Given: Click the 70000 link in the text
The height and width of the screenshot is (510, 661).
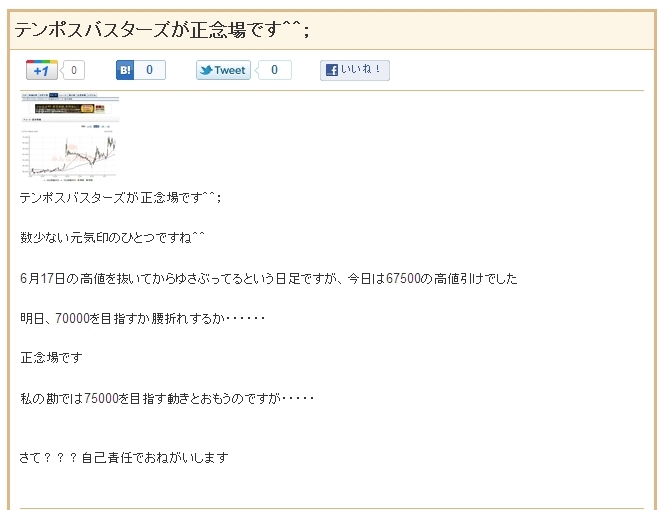Looking at the screenshot, I should coord(72,318).
